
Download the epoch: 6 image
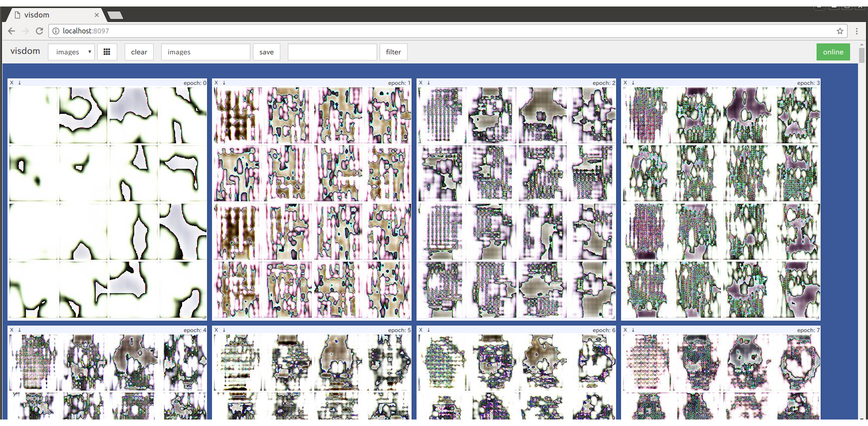coord(429,330)
